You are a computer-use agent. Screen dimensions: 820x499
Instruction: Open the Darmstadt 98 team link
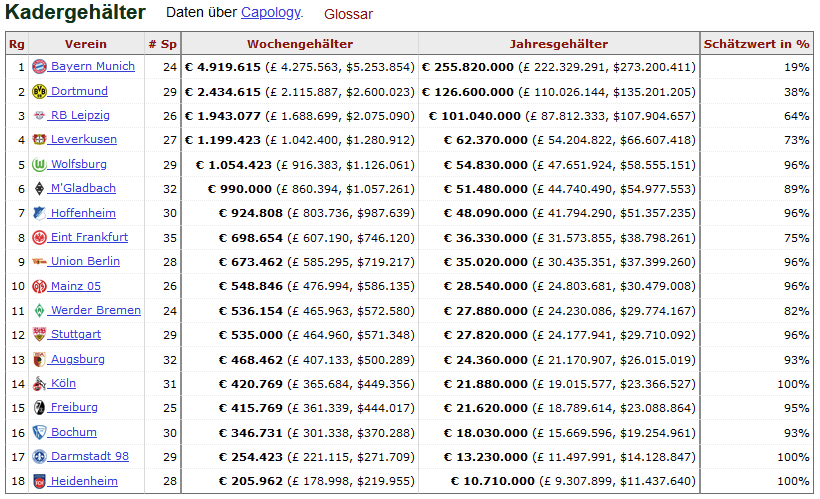(89, 456)
